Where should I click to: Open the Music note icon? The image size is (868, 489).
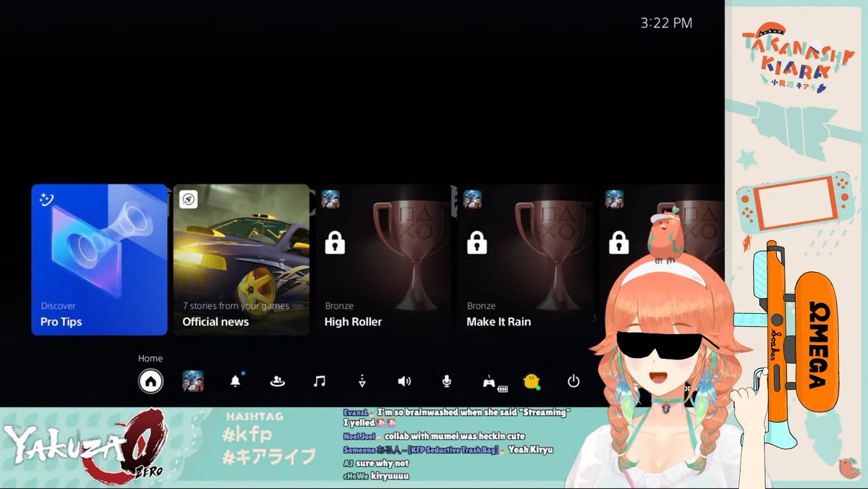320,381
